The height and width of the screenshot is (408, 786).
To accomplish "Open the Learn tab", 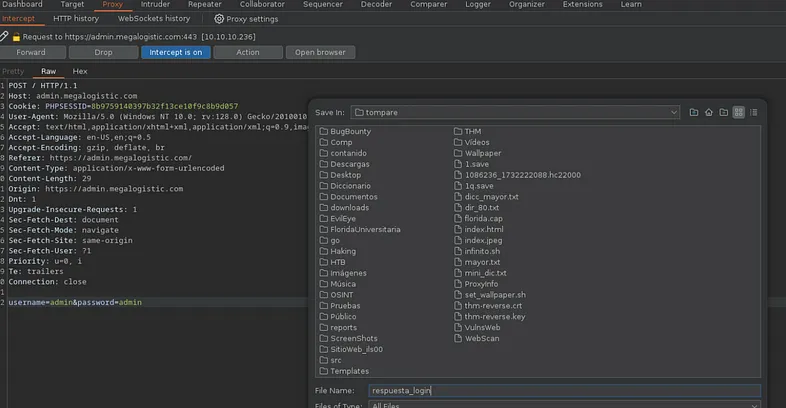I will click(x=631, y=5).
